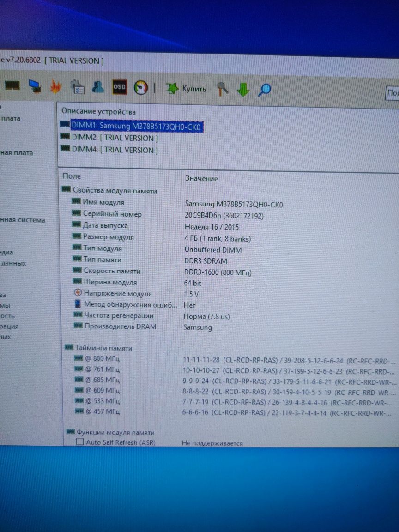Image resolution: width=399 pixels, height=532 pixels.
Task: Click the Купить button
Action: (x=186, y=89)
